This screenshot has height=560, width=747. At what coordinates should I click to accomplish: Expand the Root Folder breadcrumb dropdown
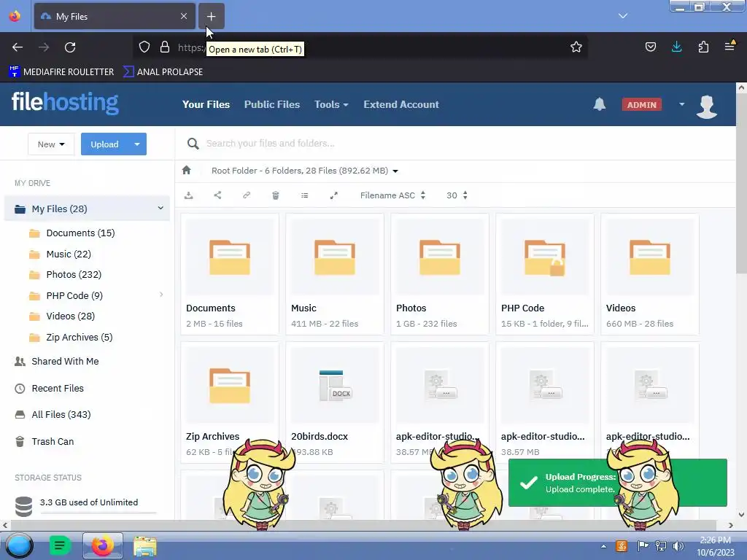(395, 171)
